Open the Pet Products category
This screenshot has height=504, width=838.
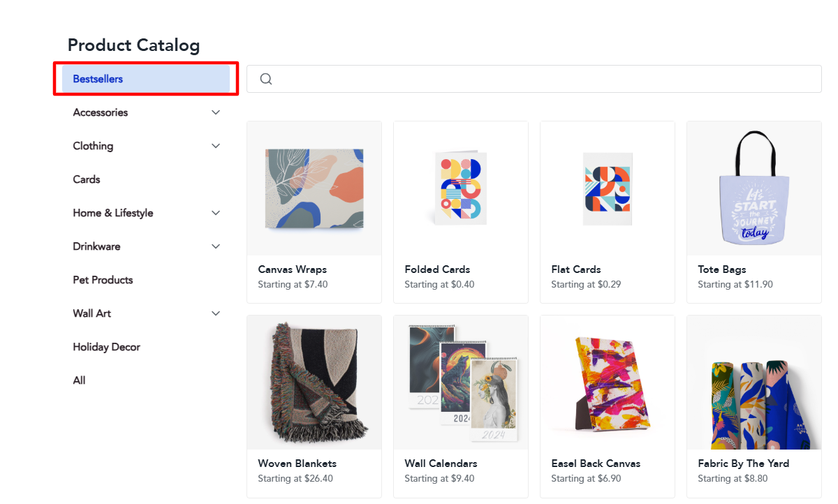[103, 280]
